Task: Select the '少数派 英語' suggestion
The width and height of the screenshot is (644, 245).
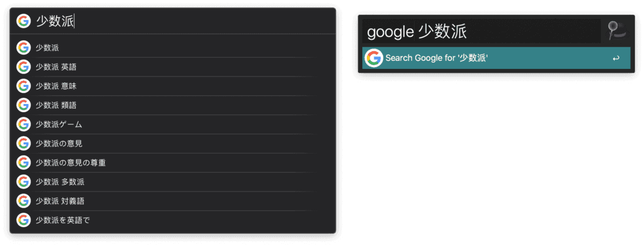Action: coord(172,67)
